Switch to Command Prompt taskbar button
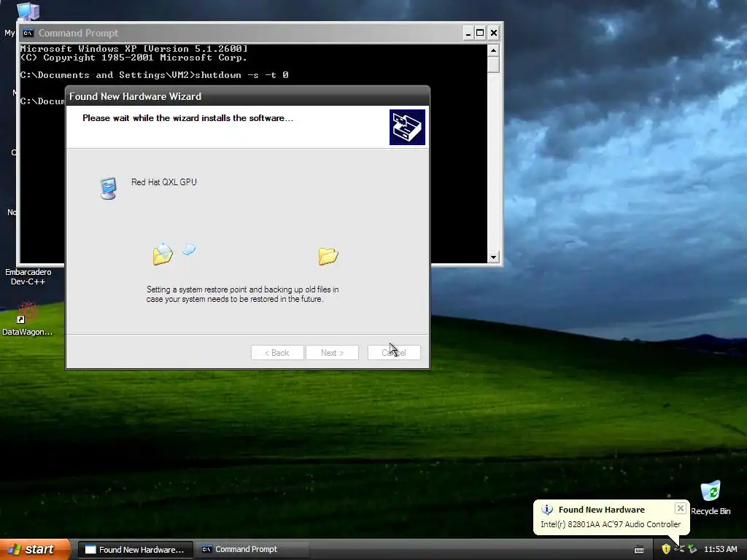 [x=252, y=550]
